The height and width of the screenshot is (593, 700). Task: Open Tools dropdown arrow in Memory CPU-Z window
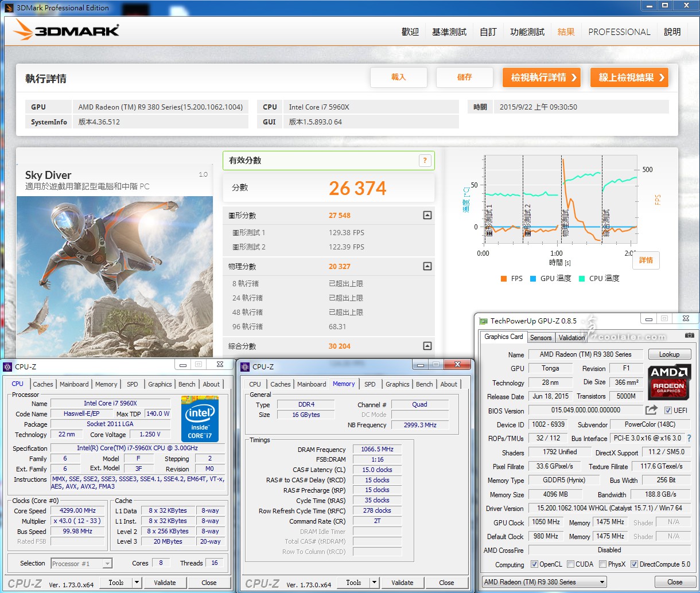point(374,583)
